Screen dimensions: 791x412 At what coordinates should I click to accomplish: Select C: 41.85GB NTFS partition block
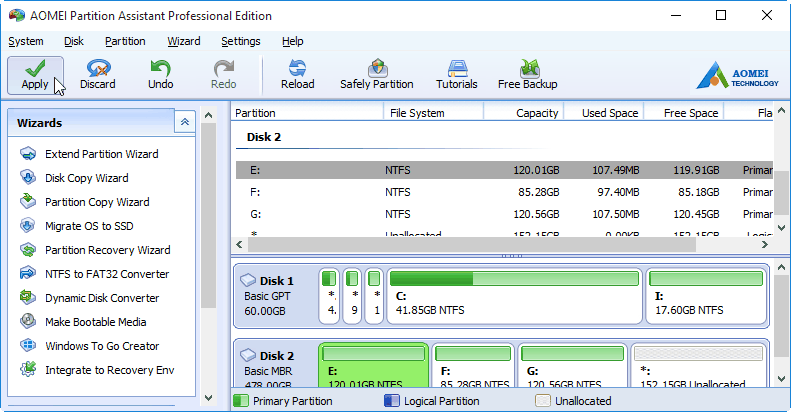tap(514, 296)
